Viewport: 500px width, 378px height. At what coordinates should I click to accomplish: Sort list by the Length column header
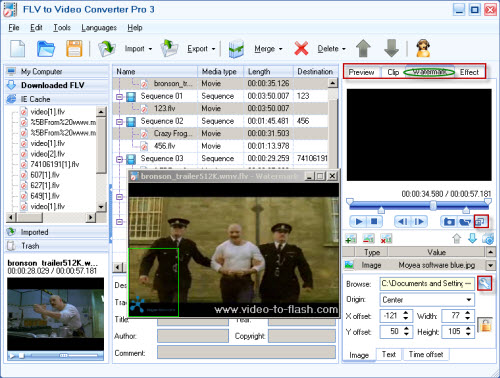click(x=269, y=72)
